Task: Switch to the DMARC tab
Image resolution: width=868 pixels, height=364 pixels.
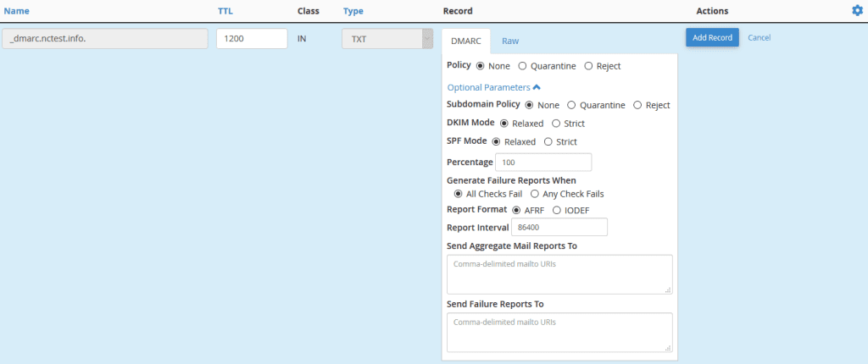Action: click(466, 41)
